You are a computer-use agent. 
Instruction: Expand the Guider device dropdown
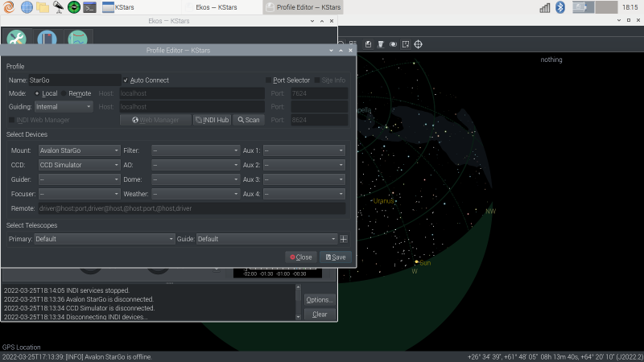(79, 179)
